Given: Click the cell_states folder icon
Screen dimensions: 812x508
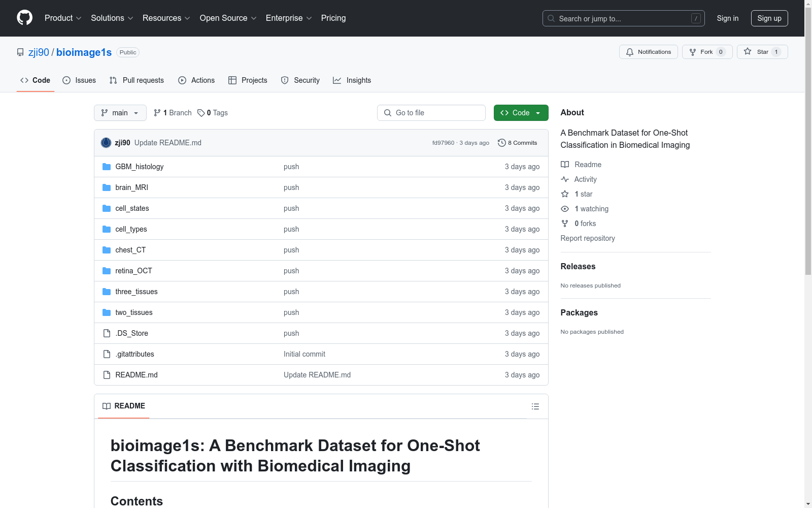Looking at the screenshot, I should tap(107, 208).
